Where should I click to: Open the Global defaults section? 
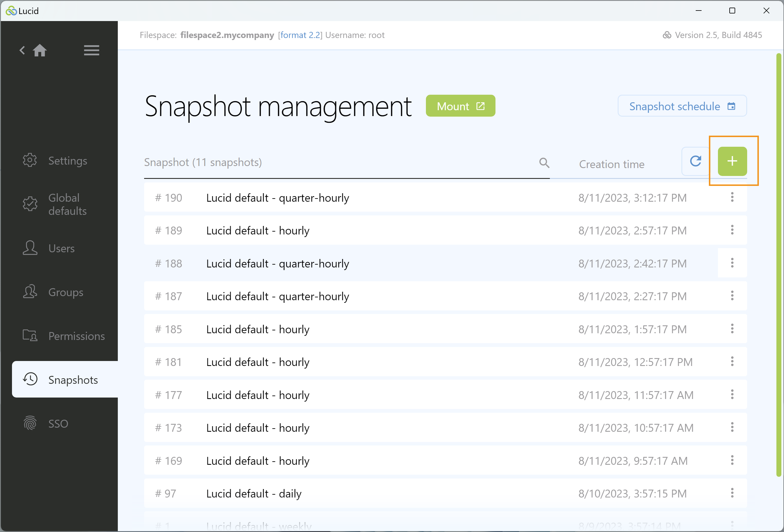coord(55,204)
